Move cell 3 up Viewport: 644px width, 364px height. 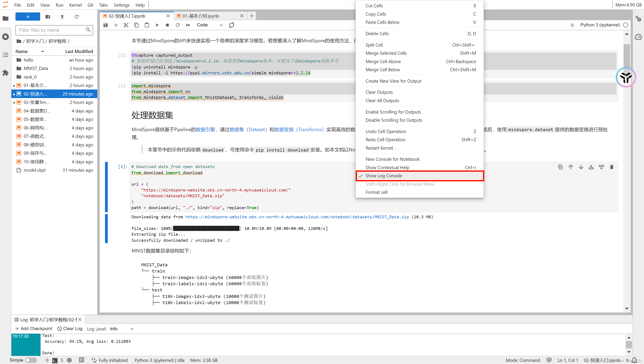click(x=571, y=167)
